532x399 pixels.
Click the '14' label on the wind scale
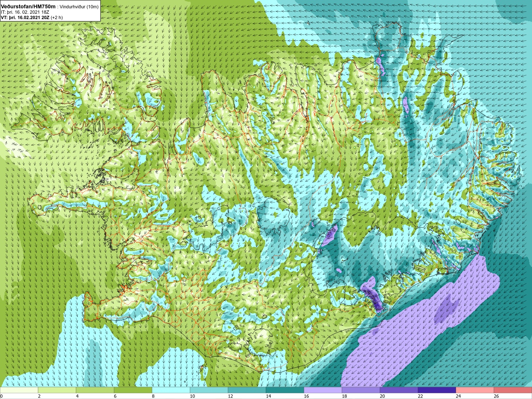click(268, 396)
